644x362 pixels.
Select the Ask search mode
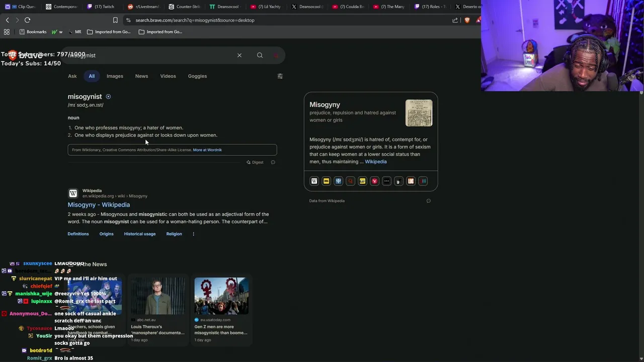click(x=72, y=76)
